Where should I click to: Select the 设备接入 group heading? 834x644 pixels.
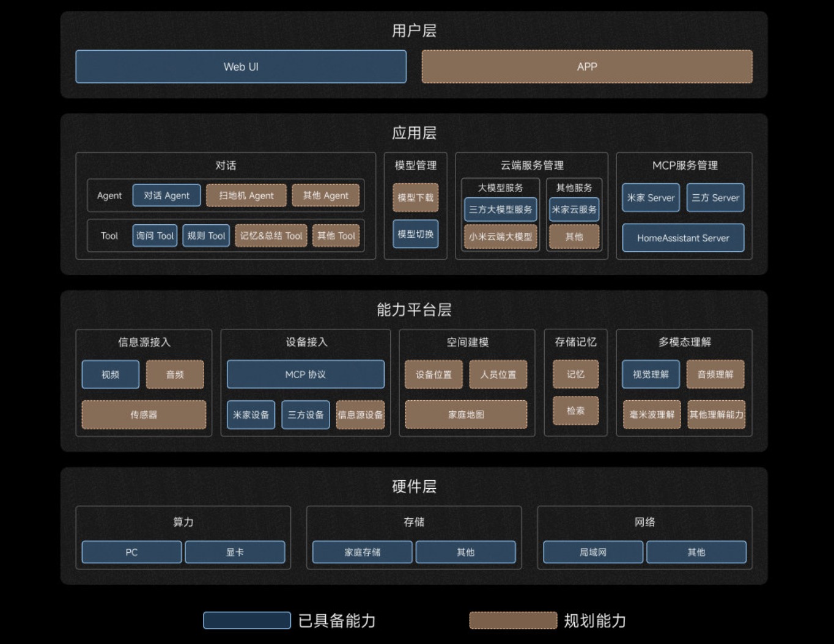[x=306, y=342]
